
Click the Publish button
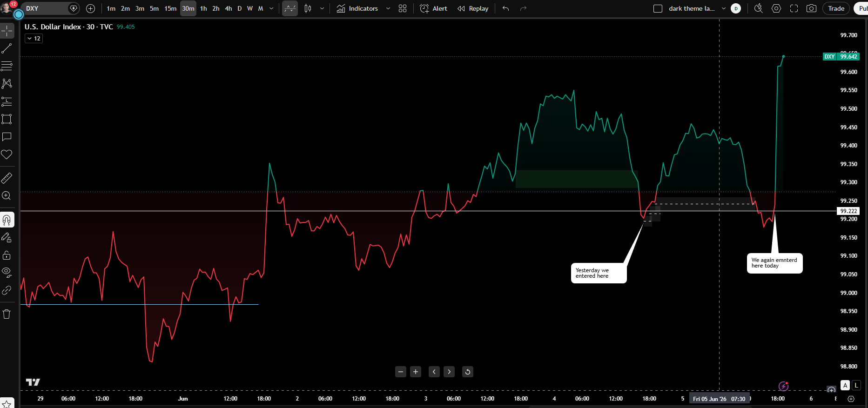coord(861,8)
